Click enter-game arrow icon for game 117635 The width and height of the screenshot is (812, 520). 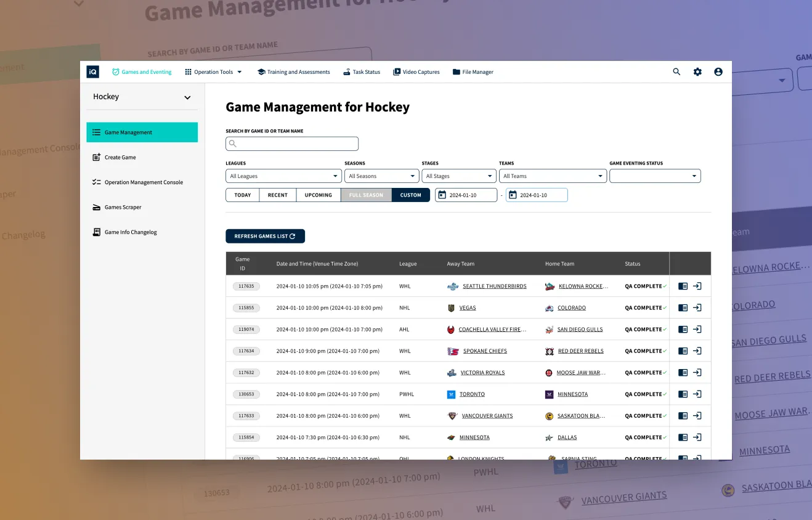[697, 286]
